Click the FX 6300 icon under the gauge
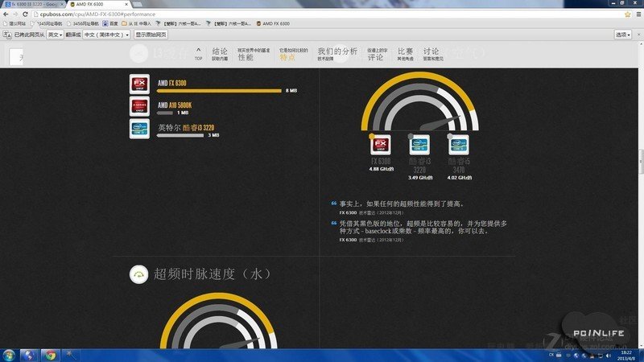Viewport: 644px width, 362px height. pyautogui.click(x=380, y=145)
